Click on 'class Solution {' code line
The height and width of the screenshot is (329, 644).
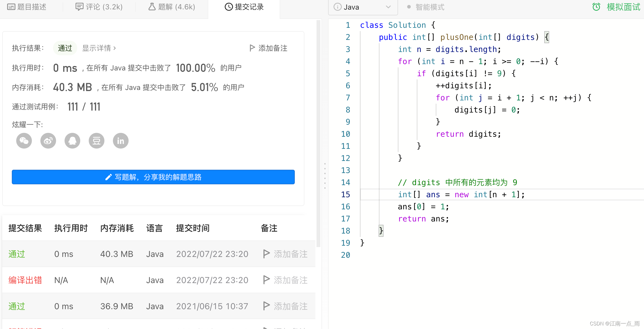coord(398,25)
